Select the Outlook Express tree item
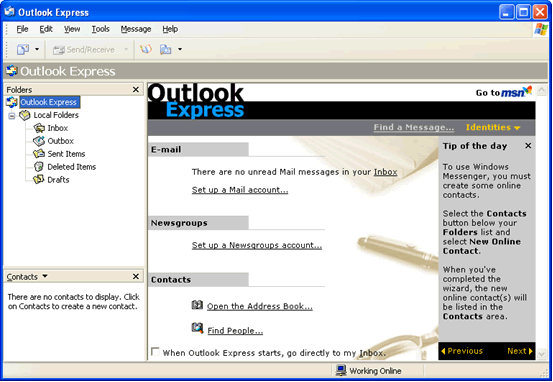The width and height of the screenshot is (553, 382). (x=49, y=102)
